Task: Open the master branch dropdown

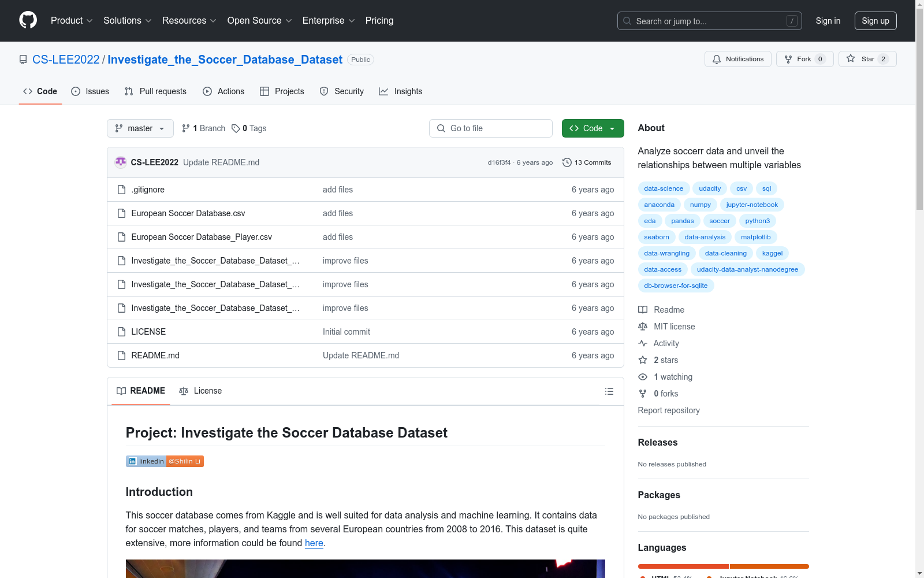Action: [x=140, y=128]
